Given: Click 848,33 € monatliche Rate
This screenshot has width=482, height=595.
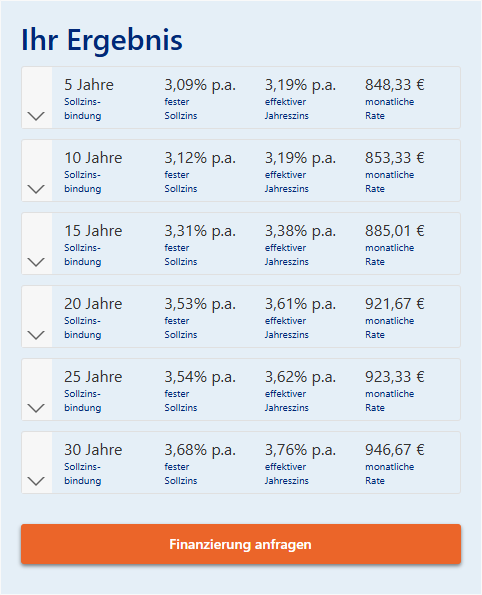Looking at the screenshot, I should (395, 85).
